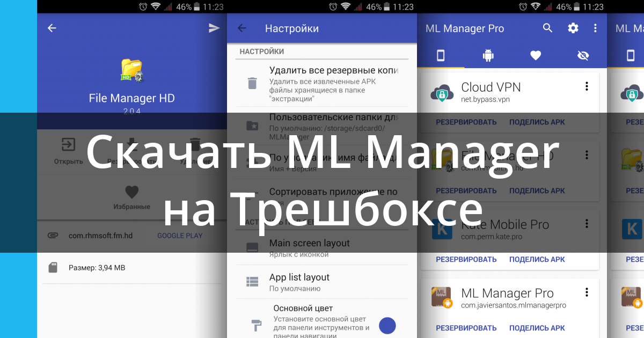Pick the blue primary color circle
The width and height of the screenshot is (644, 338).
pos(387,326)
